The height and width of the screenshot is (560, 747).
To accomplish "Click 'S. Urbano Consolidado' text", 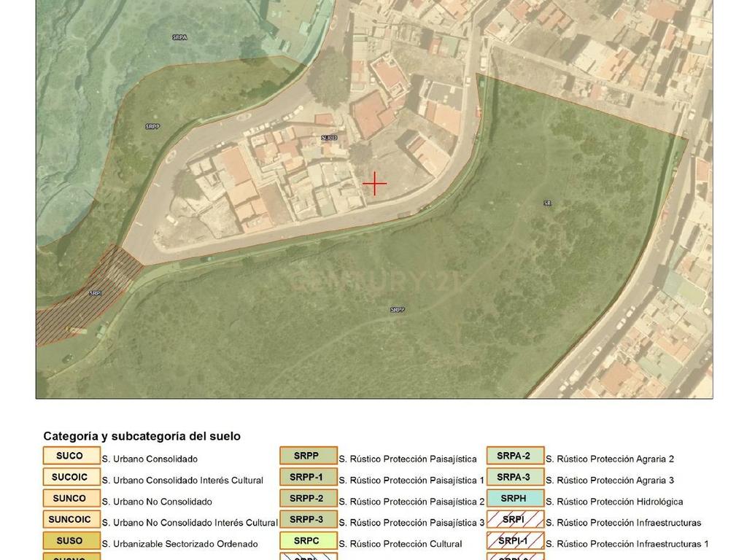I will point(150,459).
